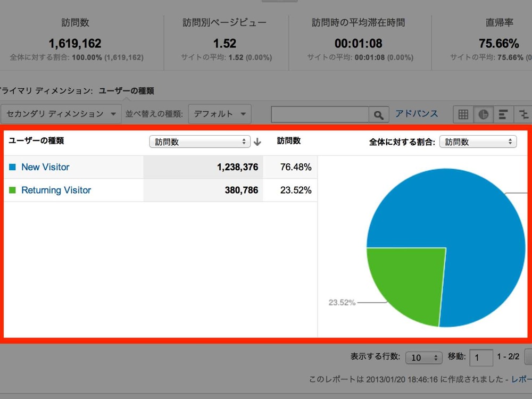Click the search magnifier button
The width and height of the screenshot is (532, 399).
[x=379, y=115]
